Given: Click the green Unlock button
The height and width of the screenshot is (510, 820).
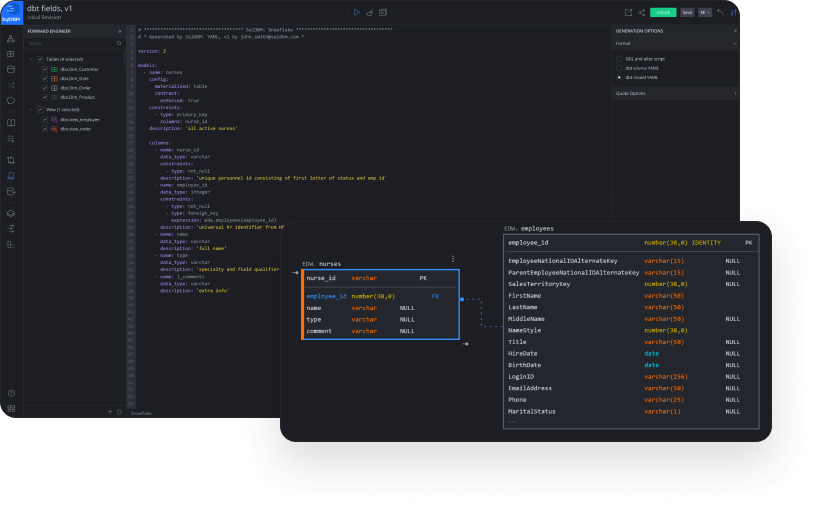Looking at the screenshot, I should click(x=662, y=12).
